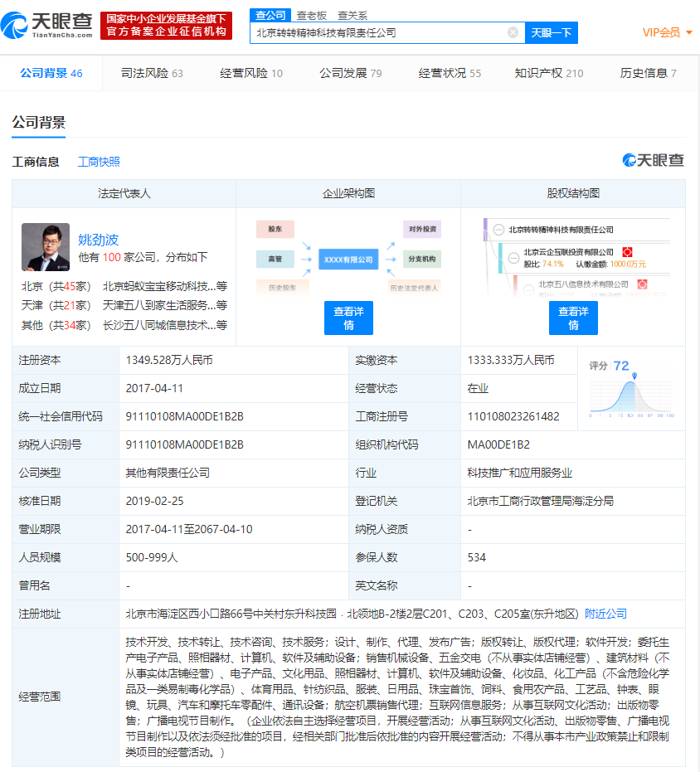Select the 其他（共34家）row
This screenshot has width=700, height=772.
tap(124, 325)
